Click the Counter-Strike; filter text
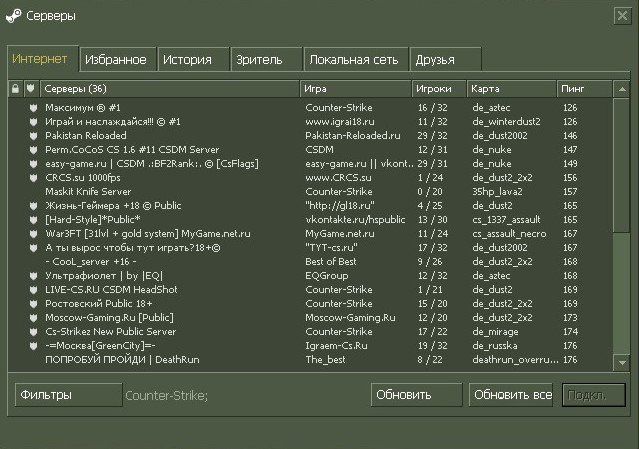 pos(166,396)
